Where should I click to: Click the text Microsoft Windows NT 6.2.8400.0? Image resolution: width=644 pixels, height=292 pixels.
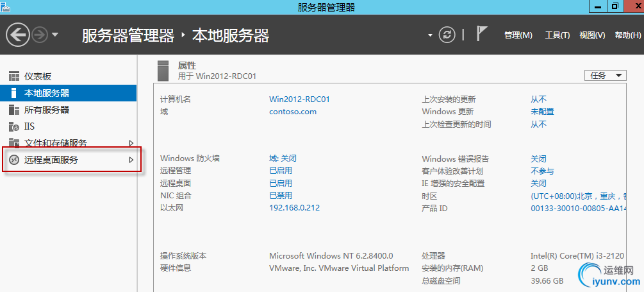tap(331, 256)
